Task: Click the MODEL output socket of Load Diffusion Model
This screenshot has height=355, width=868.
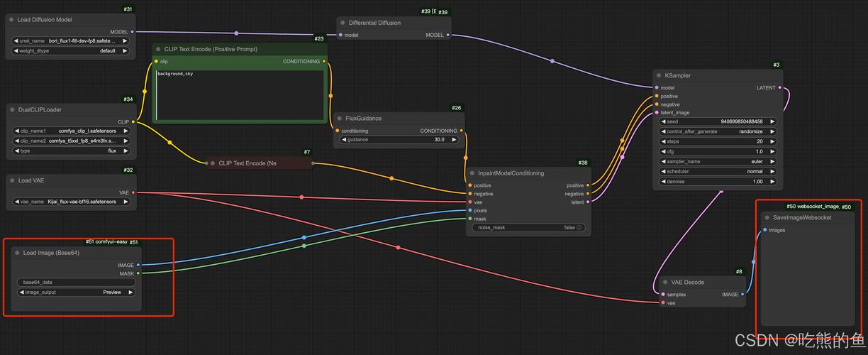Action: pyautogui.click(x=133, y=31)
